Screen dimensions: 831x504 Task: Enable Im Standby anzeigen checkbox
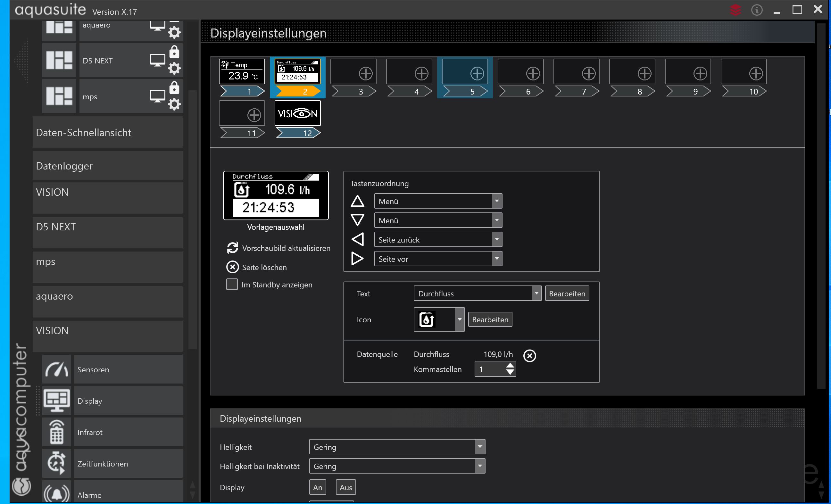(x=232, y=284)
